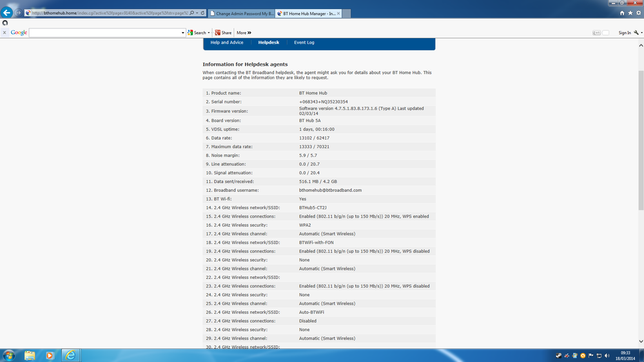Click the Google Toolbar Search button

[197, 33]
